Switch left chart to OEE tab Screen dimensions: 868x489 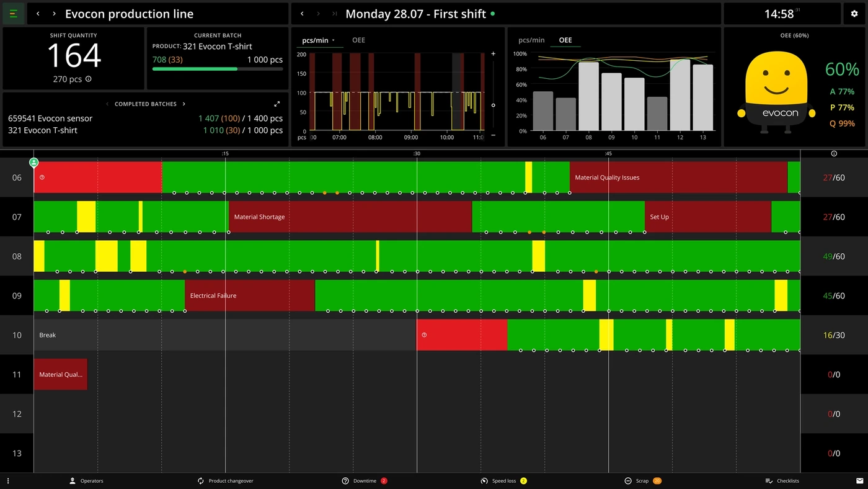pyautogui.click(x=358, y=40)
